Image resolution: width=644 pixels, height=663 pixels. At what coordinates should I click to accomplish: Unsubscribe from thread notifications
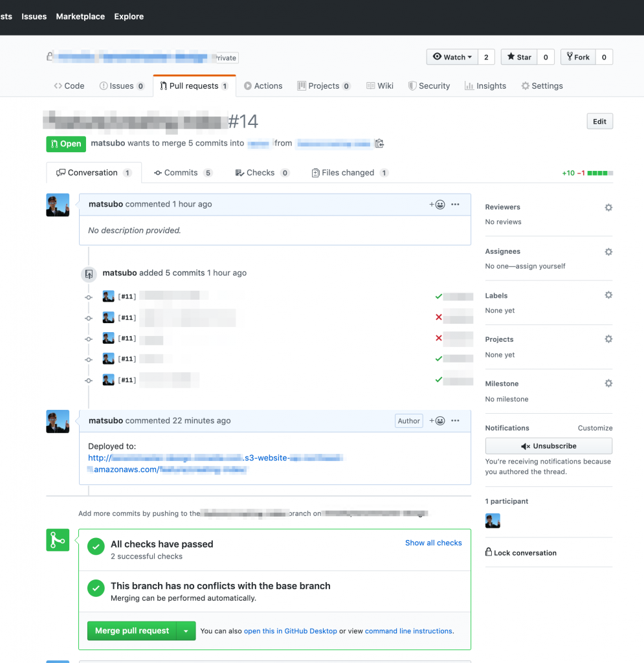coord(548,445)
